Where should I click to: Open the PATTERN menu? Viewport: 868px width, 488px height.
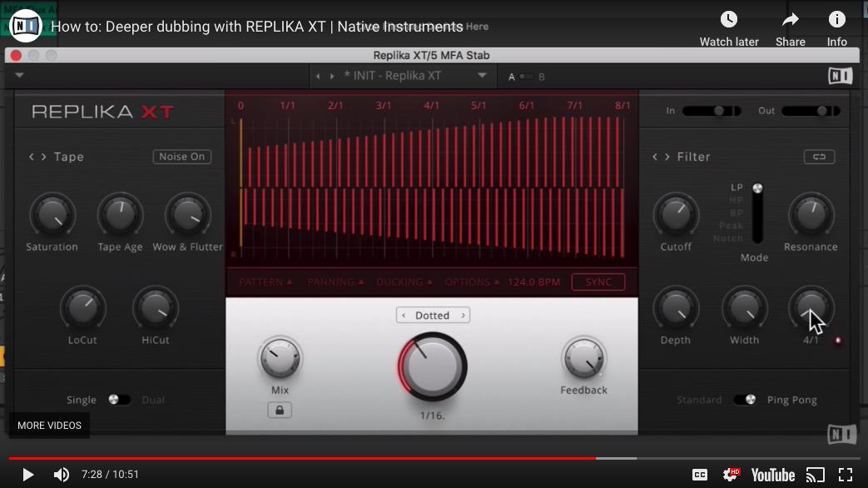pos(265,282)
